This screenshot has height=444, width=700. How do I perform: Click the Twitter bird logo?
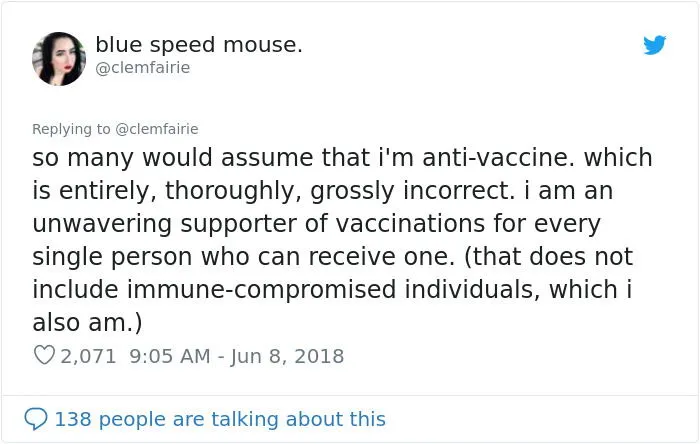pyautogui.click(x=655, y=45)
